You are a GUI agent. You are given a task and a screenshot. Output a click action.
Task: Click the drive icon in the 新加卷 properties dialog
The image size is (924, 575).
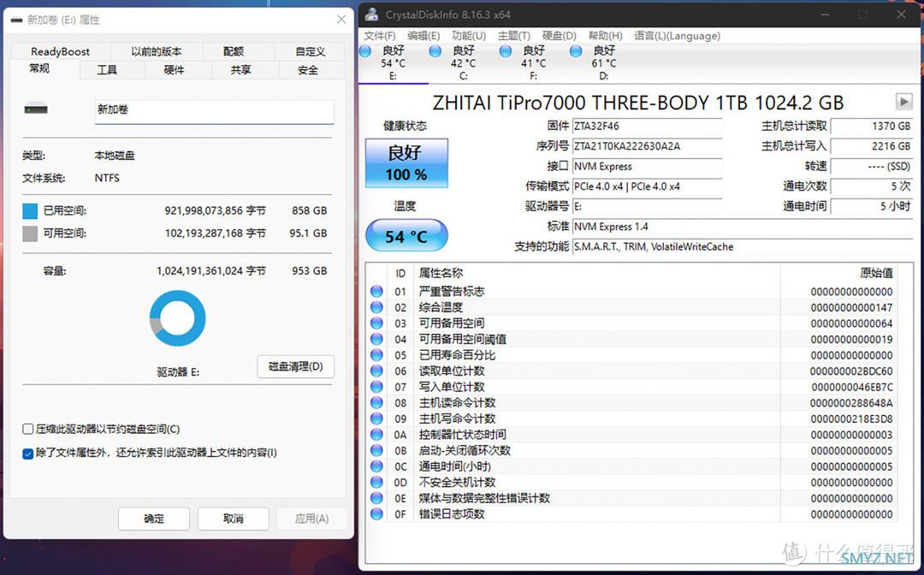point(36,109)
